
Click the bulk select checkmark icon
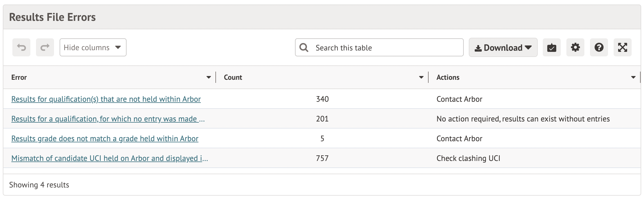(x=551, y=48)
